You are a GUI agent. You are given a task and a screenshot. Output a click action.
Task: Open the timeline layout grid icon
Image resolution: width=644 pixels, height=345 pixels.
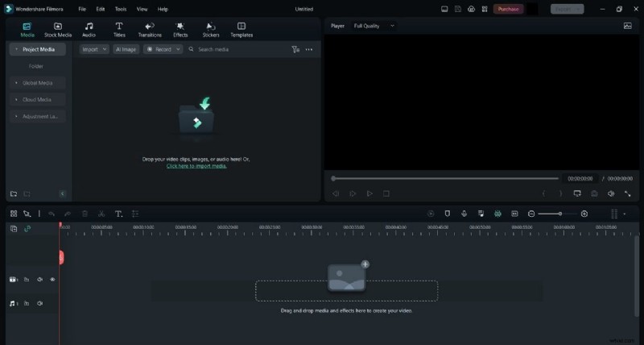pyautogui.click(x=14, y=214)
